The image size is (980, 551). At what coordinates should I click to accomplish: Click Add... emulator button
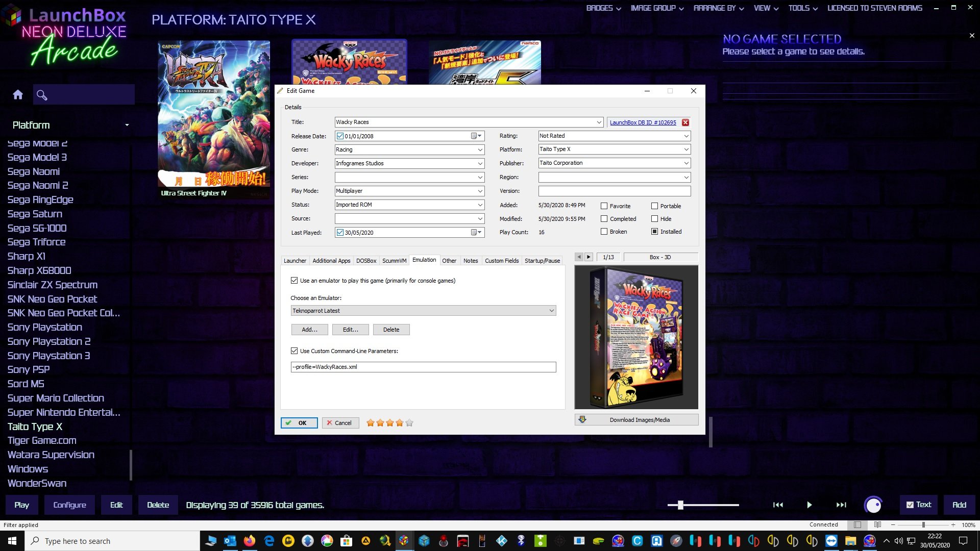point(309,330)
